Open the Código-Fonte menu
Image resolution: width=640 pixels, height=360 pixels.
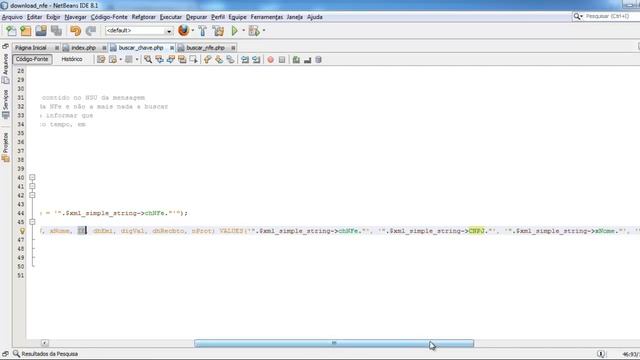[x=109, y=17]
